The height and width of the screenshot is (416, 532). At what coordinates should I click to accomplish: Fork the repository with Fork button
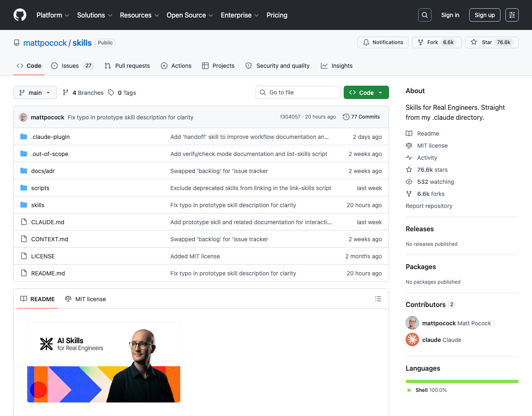click(x=436, y=42)
